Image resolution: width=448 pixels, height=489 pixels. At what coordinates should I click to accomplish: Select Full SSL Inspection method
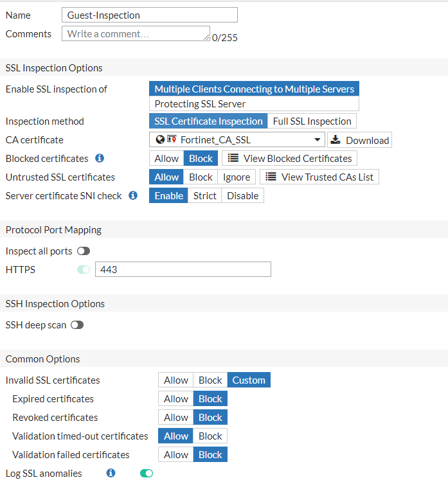[x=312, y=121]
